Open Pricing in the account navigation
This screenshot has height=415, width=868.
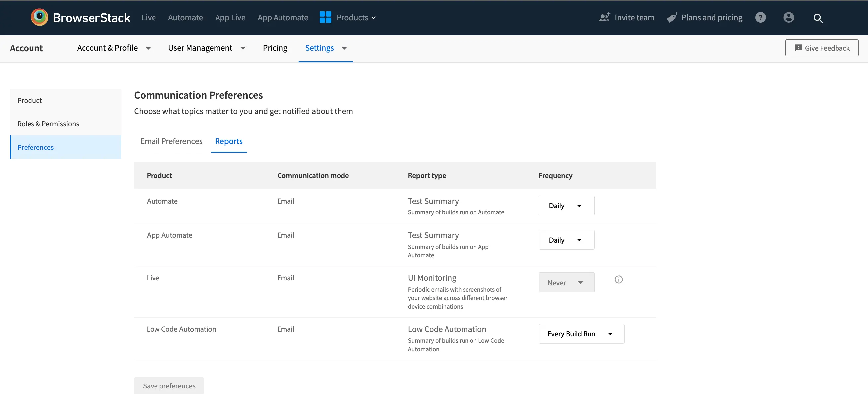click(275, 48)
